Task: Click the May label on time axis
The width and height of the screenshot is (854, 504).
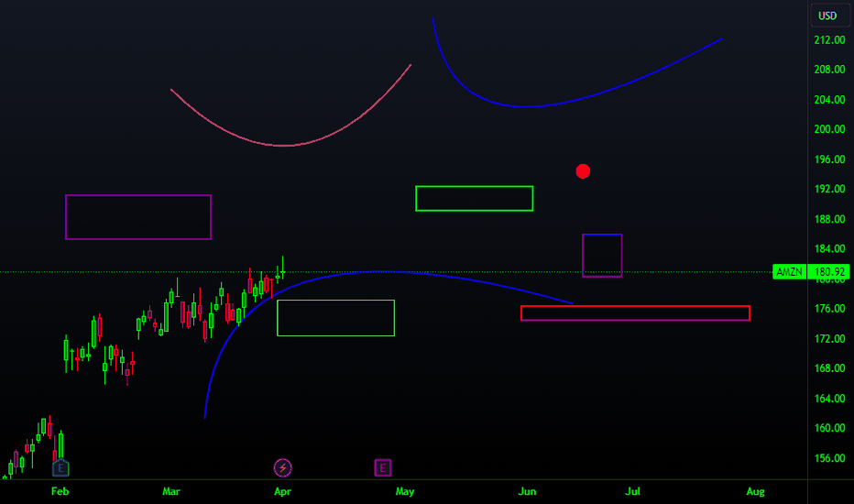Action: click(405, 491)
